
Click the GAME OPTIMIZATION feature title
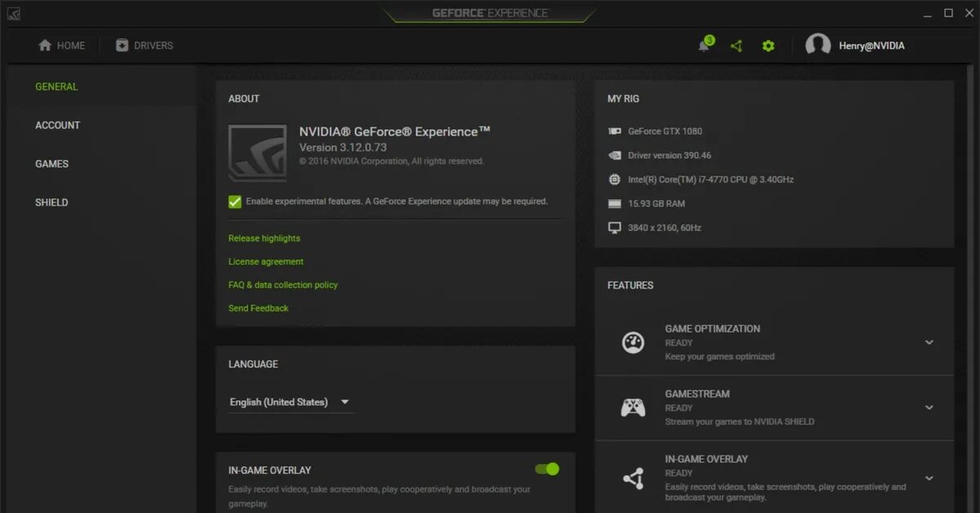click(x=712, y=328)
